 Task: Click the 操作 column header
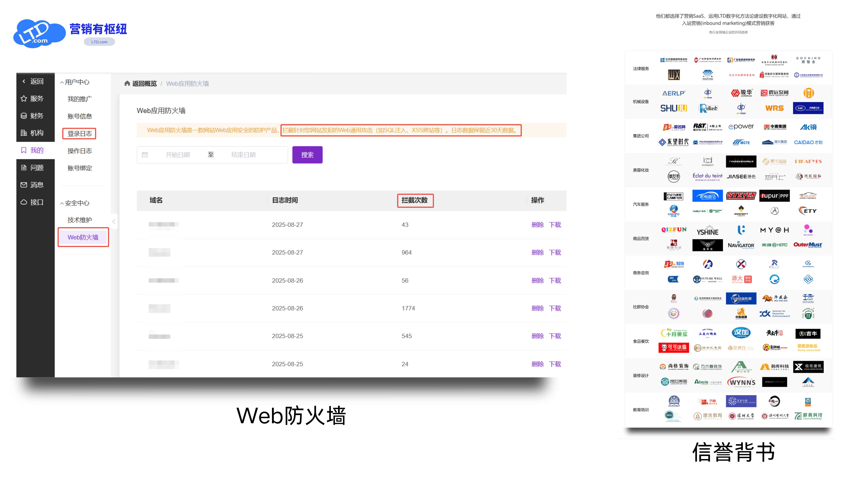tap(537, 200)
